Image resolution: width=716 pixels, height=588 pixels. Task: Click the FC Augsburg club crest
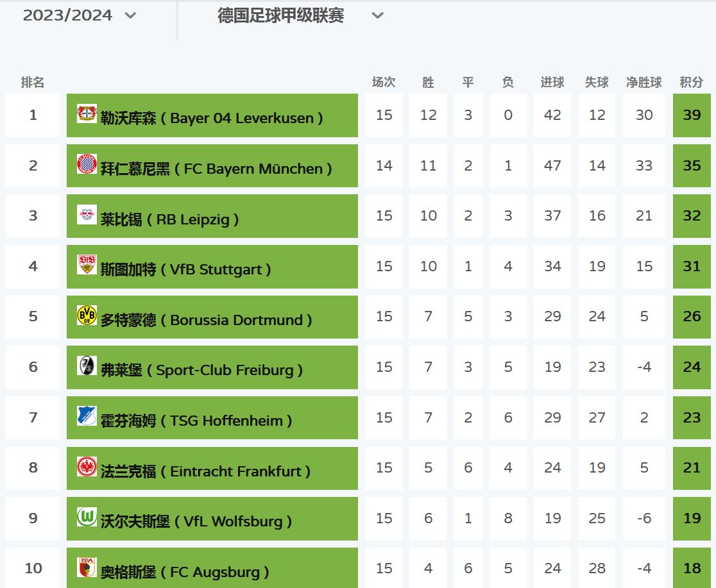pyautogui.click(x=87, y=567)
